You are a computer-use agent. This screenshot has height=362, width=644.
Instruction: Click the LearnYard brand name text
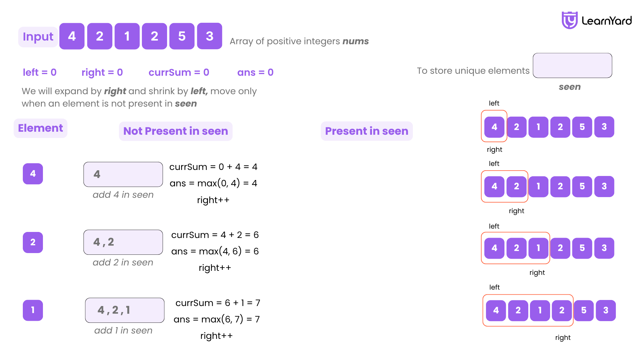[x=606, y=21]
